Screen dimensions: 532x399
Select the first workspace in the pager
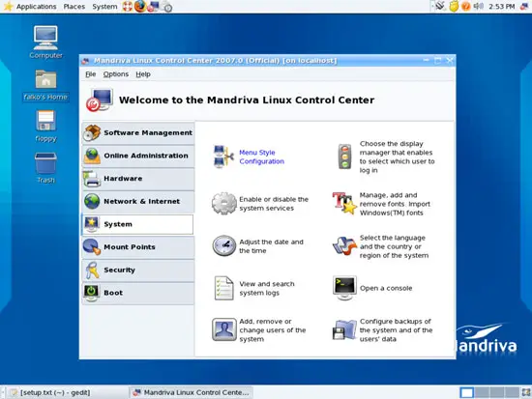pyautogui.click(x=467, y=392)
